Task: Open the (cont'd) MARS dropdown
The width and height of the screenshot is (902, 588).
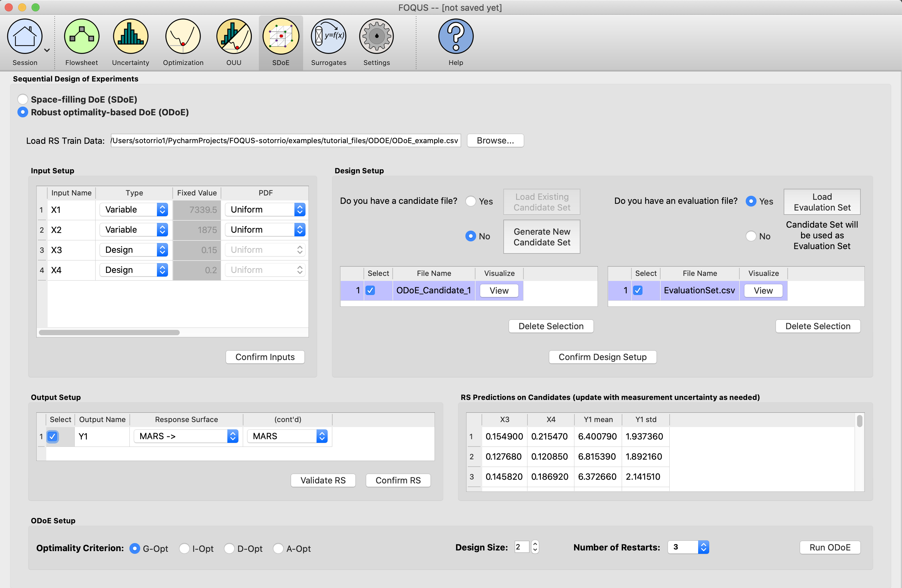Action: pos(287,436)
